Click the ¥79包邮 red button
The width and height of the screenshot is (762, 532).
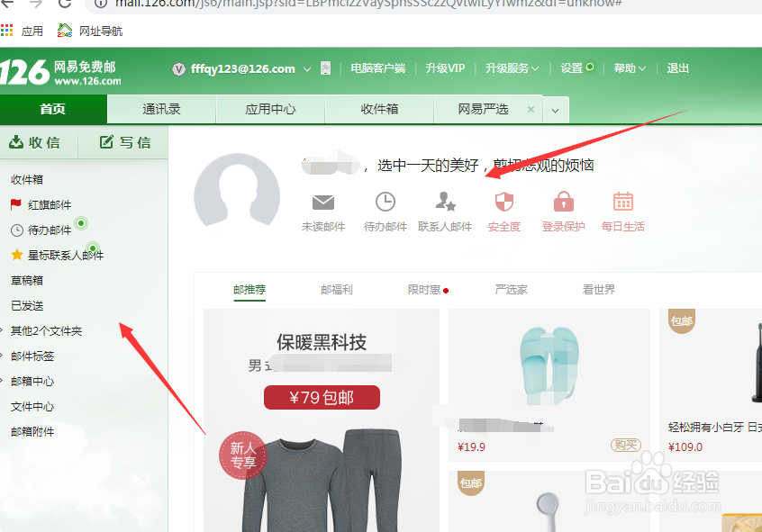tap(322, 397)
